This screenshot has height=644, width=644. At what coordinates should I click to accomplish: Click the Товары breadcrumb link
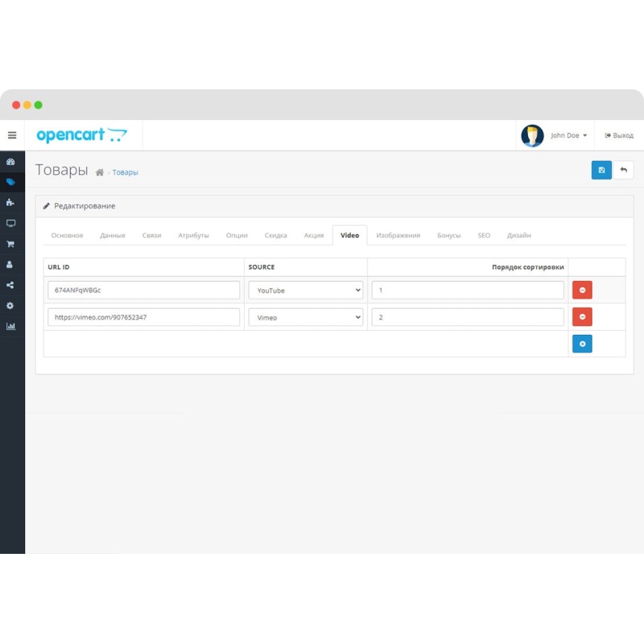coord(125,172)
